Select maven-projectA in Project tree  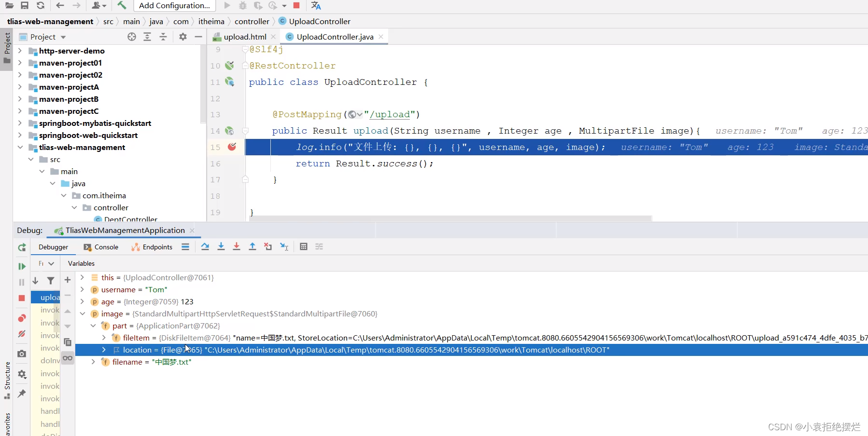tap(69, 87)
